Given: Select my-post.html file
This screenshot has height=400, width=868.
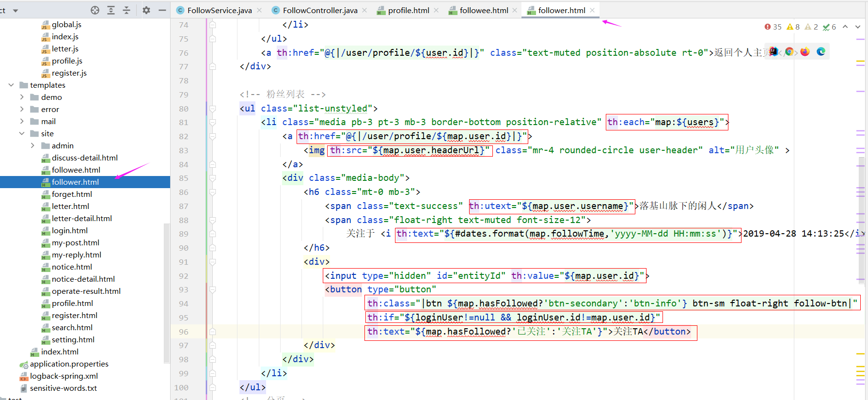Looking at the screenshot, I should point(75,242).
